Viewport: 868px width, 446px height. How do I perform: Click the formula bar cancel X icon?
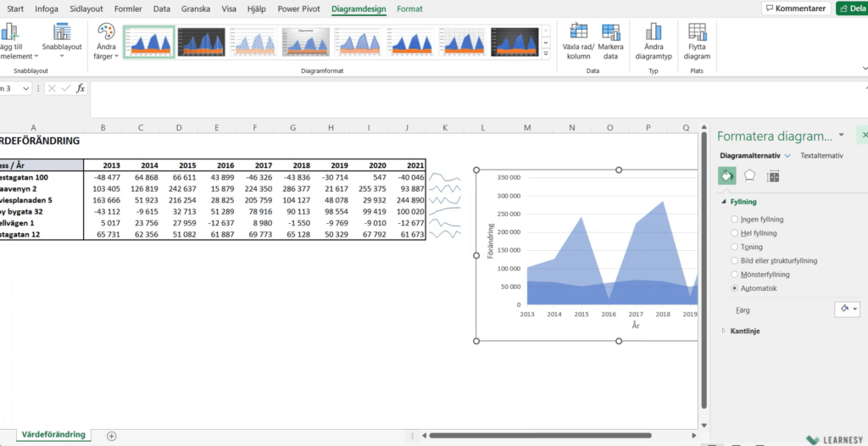click(52, 88)
